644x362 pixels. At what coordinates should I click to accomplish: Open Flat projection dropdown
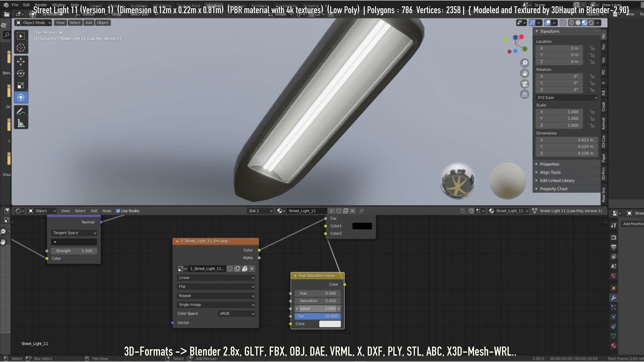click(x=216, y=287)
